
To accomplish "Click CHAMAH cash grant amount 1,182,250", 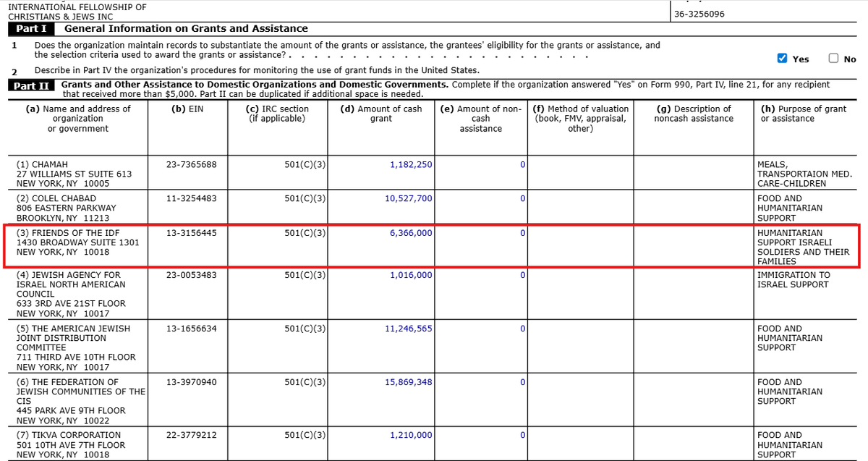I will 411,164.
